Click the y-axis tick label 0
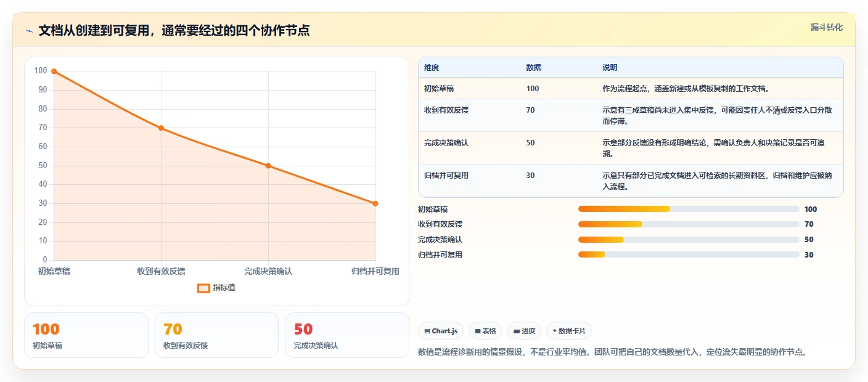 pyautogui.click(x=45, y=260)
